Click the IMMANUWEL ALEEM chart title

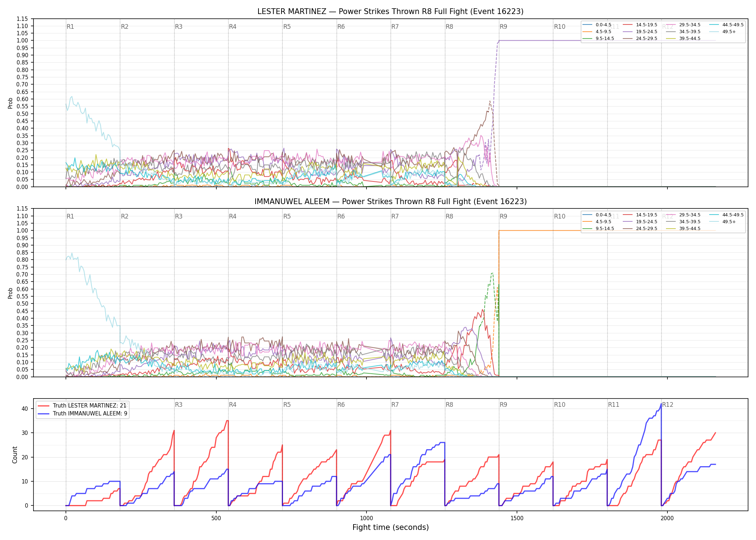click(x=390, y=202)
